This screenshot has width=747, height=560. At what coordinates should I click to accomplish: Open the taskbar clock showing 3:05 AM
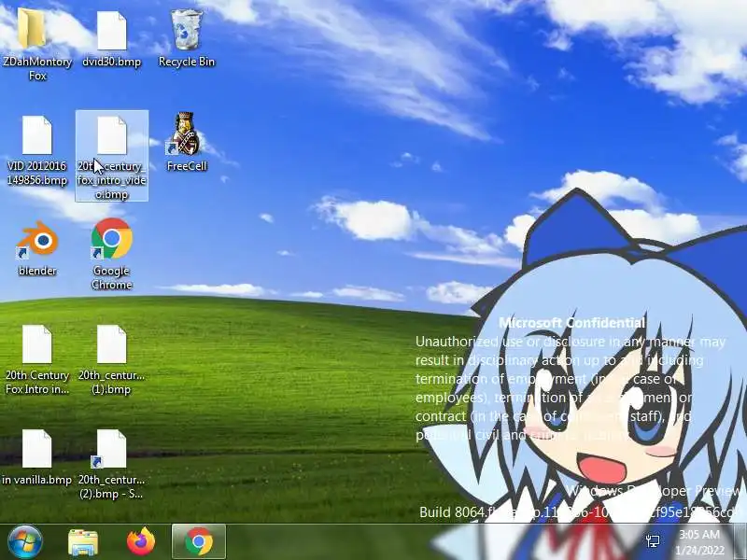point(699,542)
